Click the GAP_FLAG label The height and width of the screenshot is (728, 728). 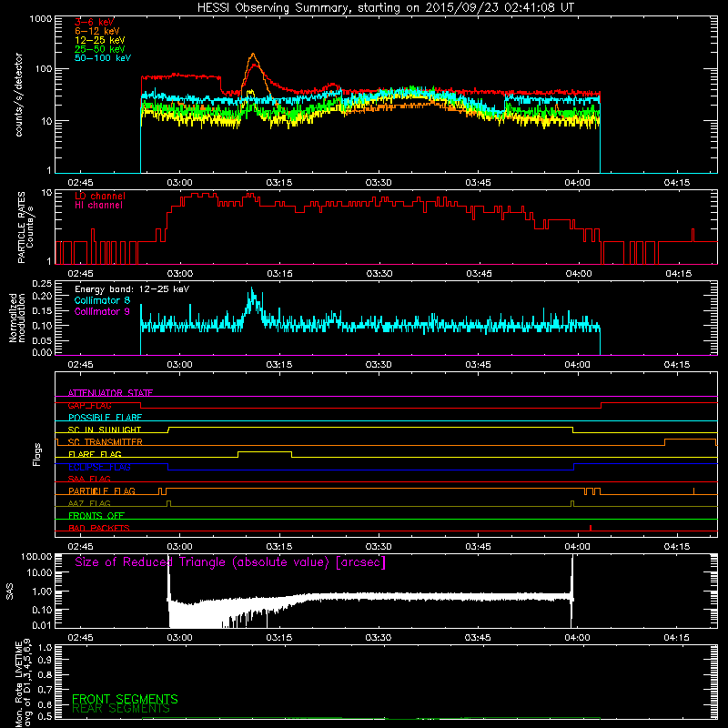(x=89, y=405)
